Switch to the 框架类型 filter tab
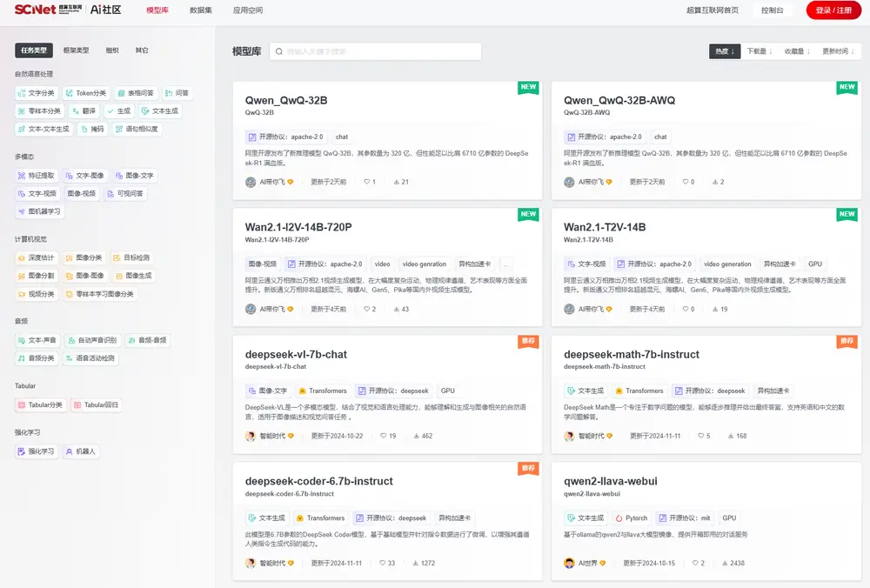Viewport: 870px width, 588px height. pyautogui.click(x=76, y=50)
